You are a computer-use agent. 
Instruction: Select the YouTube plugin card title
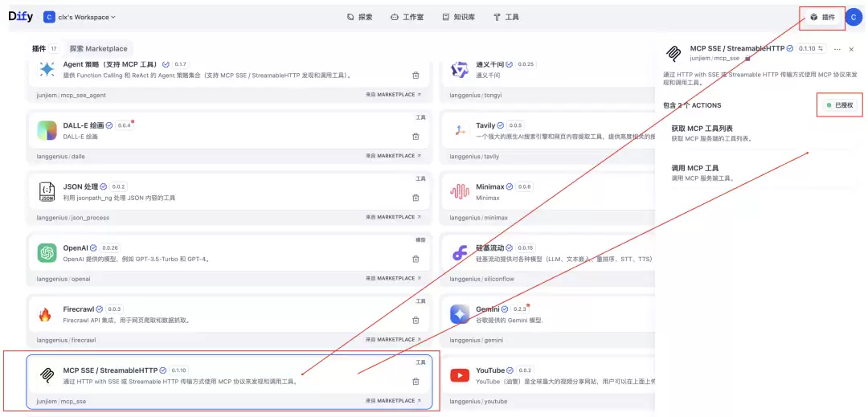(x=490, y=370)
